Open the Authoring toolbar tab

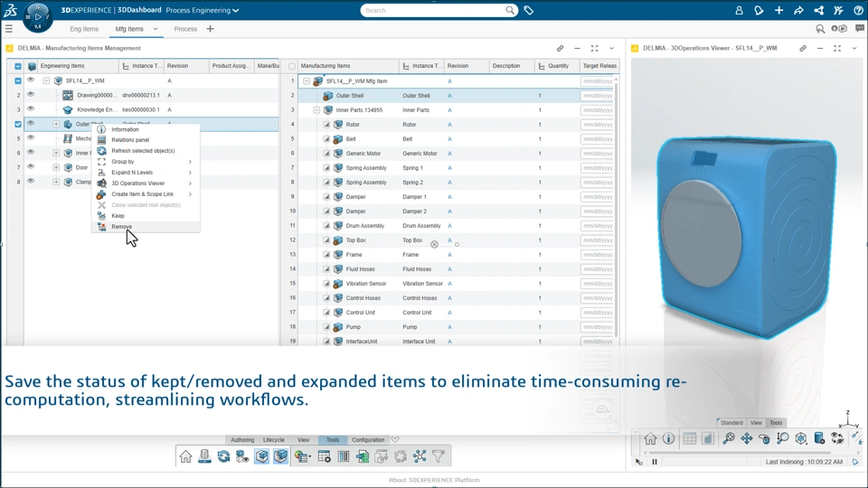tap(242, 440)
